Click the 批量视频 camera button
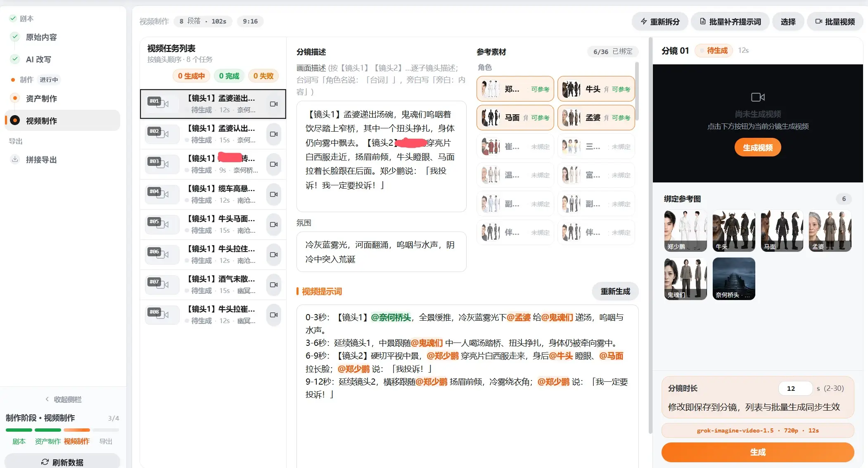The height and width of the screenshot is (468, 868). point(835,21)
